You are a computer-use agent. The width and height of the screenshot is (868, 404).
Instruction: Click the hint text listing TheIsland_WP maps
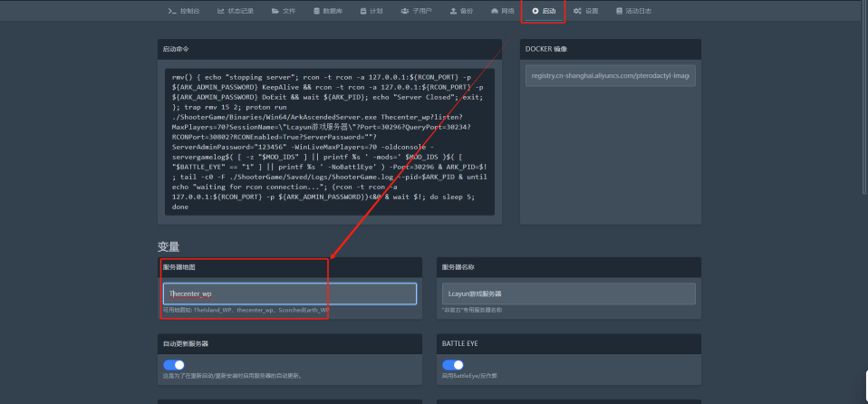pyautogui.click(x=246, y=311)
